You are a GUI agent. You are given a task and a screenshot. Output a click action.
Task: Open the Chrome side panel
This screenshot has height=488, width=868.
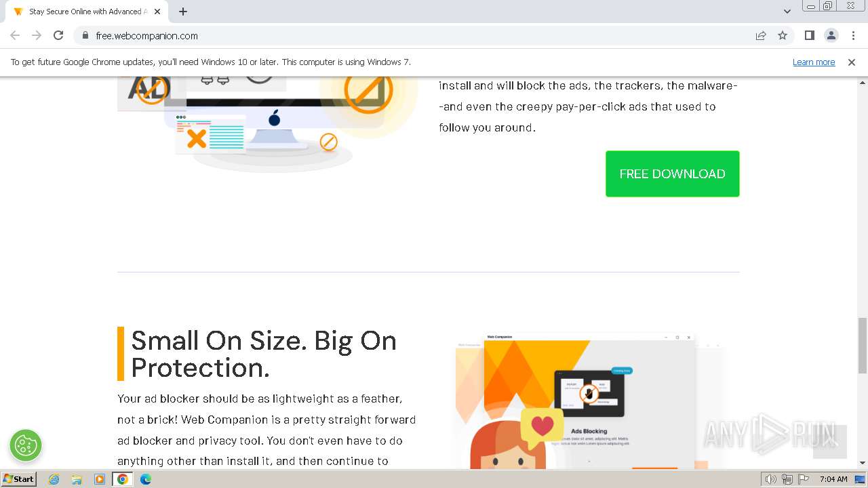coord(810,35)
